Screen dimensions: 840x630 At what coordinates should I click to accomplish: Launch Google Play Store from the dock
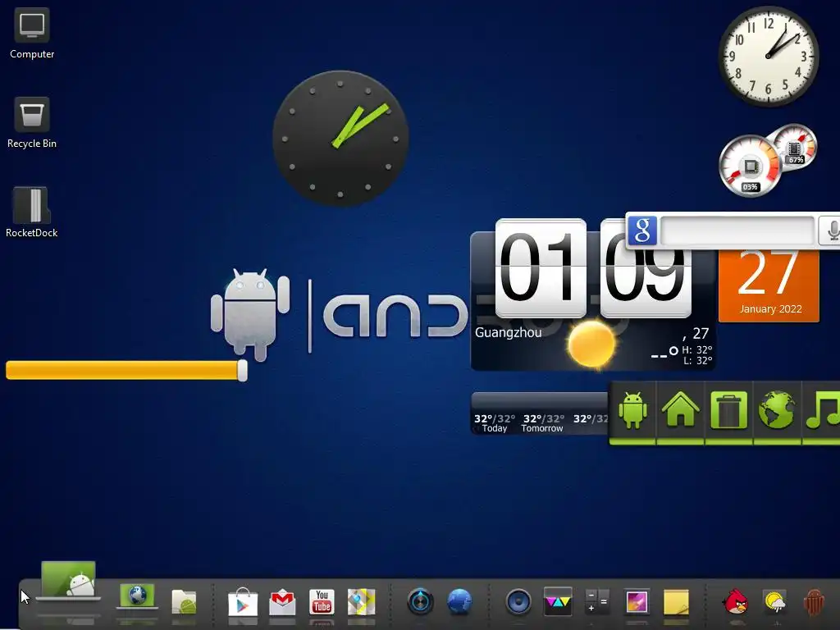coord(243,602)
